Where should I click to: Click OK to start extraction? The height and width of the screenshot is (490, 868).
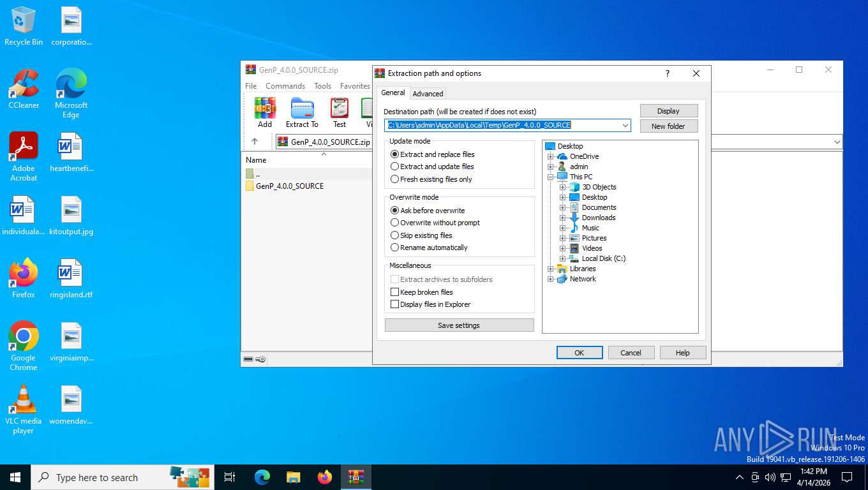click(580, 353)
